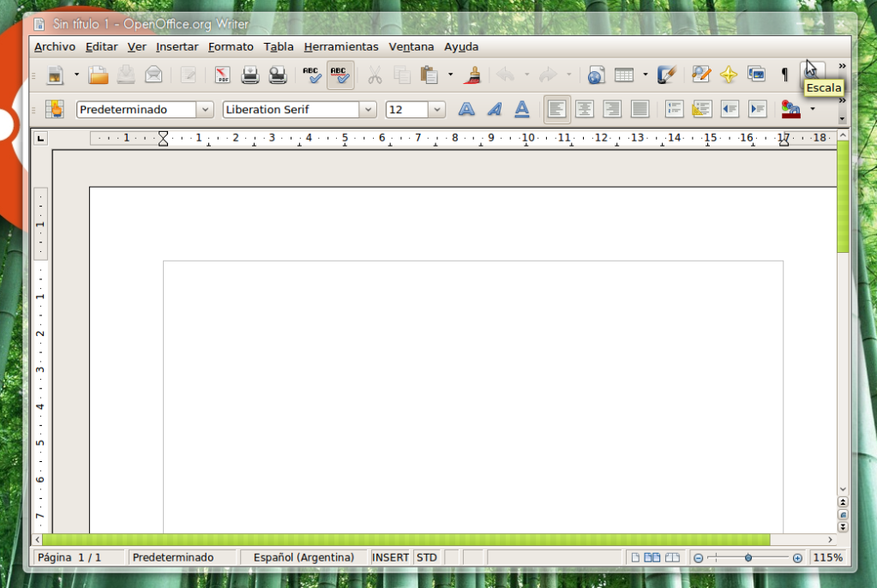Apply Bold formatting

point(466,109)
